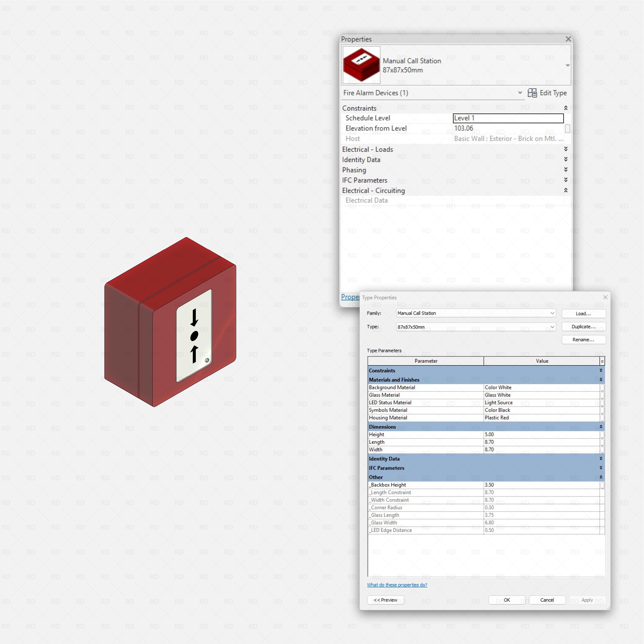Close the Properties palette
The image size is (644, 644).
tap(568, 39)
